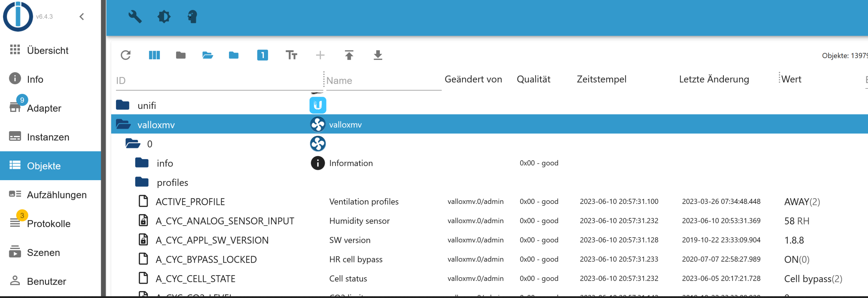Collapse all folders with the closed folder icon
Viewport: 868px width, 298px height.
(x=181, y=55)
